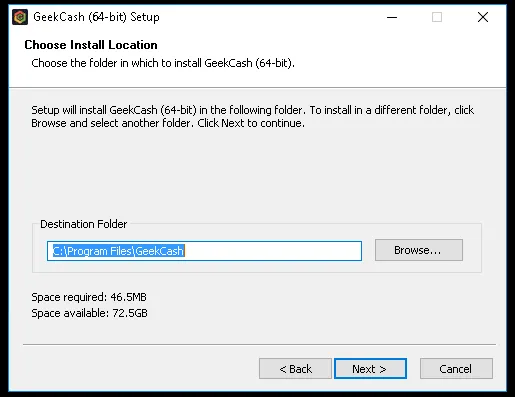Click the "Destination Folder" group label

coord(84,224)
